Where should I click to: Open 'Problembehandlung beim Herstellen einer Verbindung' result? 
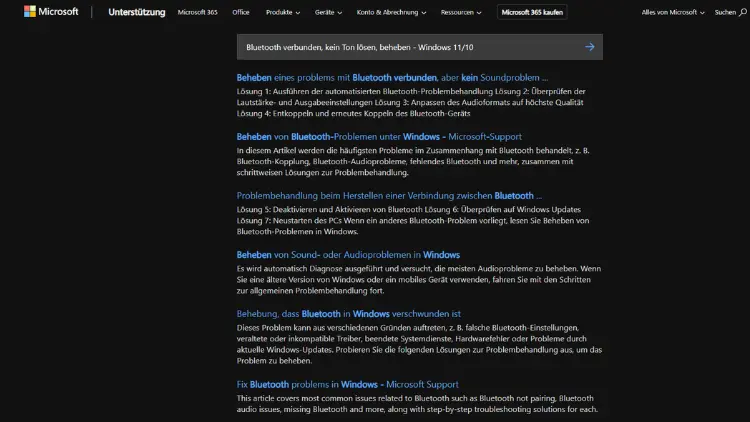[x=389, y=196]
